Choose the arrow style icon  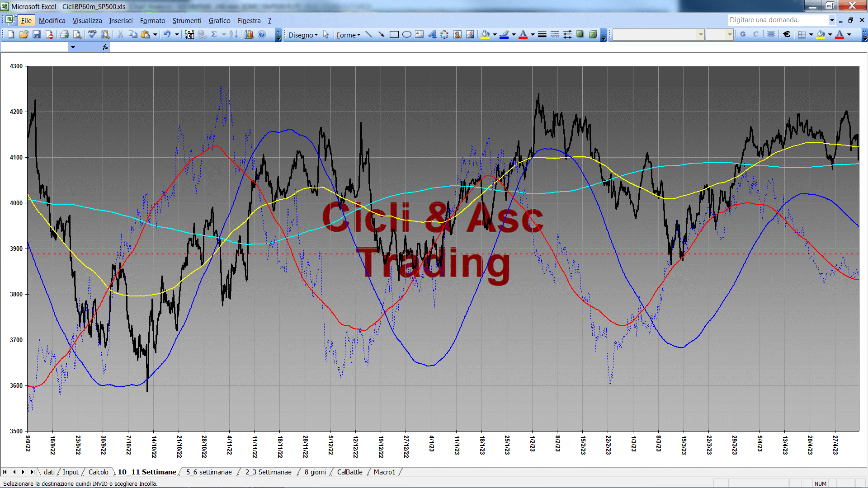coord(567,34)
